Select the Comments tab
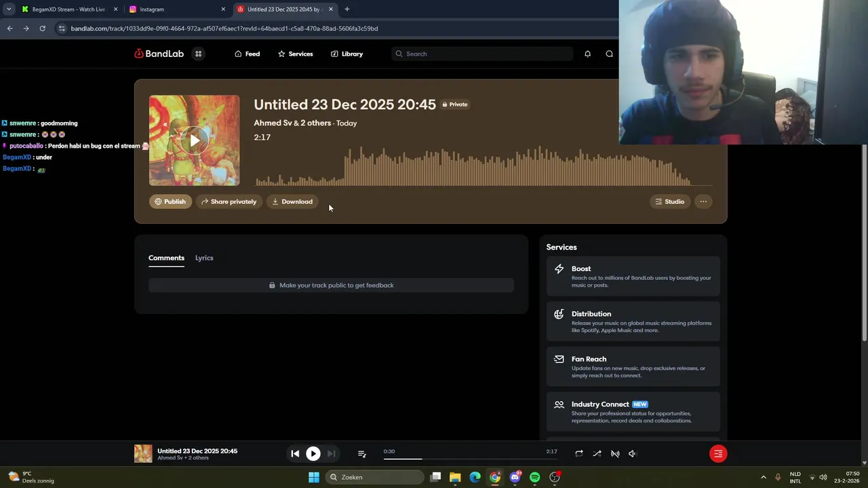 [166, 258]
